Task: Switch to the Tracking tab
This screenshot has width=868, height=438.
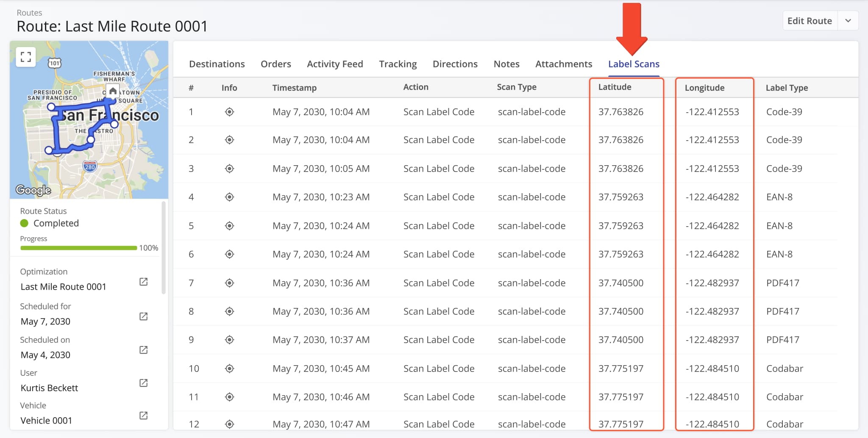Action: click(x=398, y=64)
